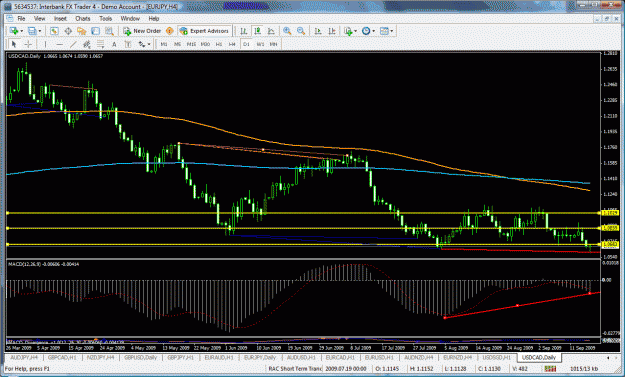Click the Indicators list icon
This screenshot has height=377, width=625.
pos(348,31)
